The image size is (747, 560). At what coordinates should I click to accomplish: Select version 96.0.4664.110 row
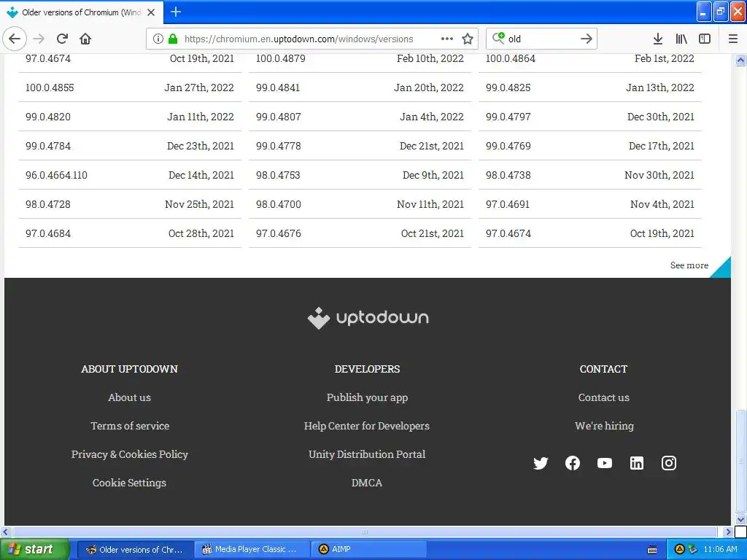(130, 175)
